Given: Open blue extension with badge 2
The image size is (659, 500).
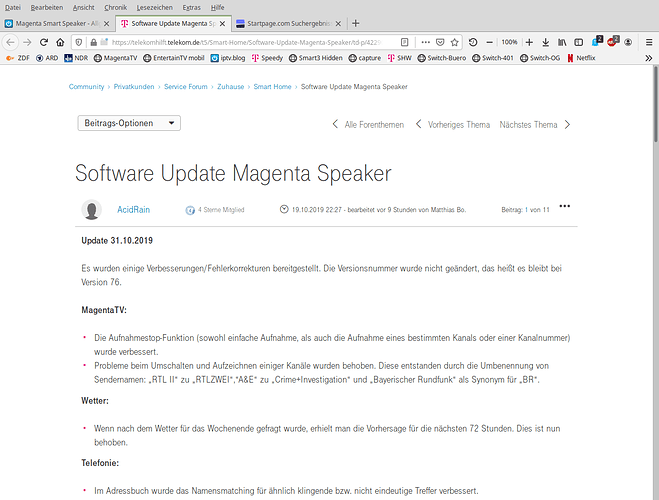Looking at the screenshot, I should pos(597,42).
